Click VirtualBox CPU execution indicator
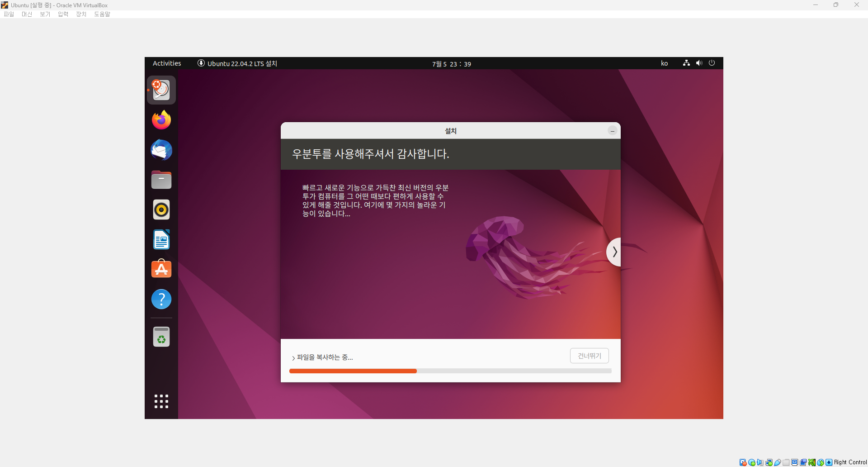Image resolution: width=868 pixels, height=467 pixels. 812,462
